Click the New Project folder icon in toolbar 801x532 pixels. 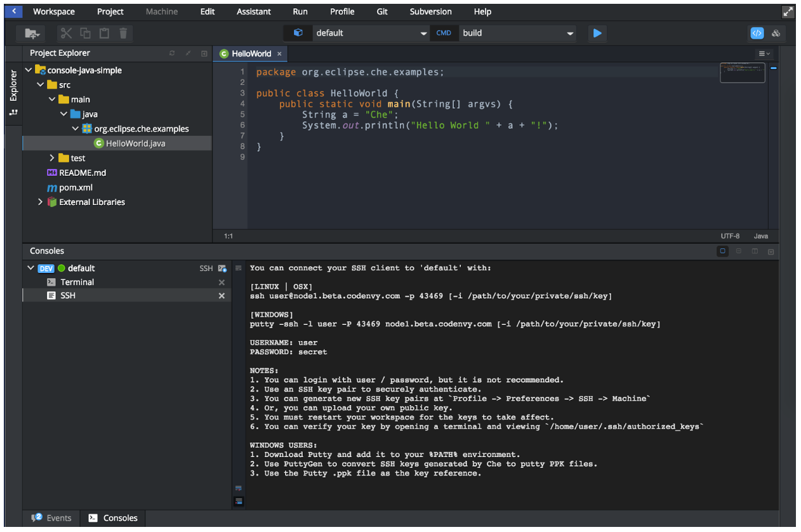click(32, 34)
